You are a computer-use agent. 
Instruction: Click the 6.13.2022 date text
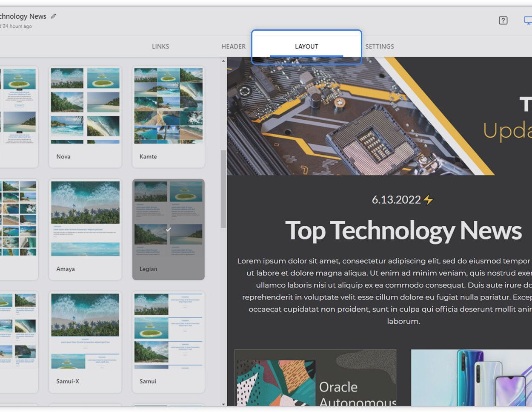396,200
